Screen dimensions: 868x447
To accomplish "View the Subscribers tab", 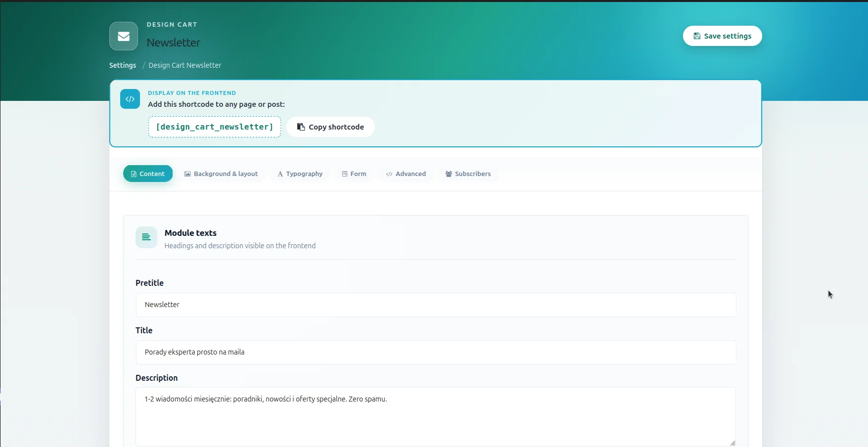I will [x=468, y=174].
